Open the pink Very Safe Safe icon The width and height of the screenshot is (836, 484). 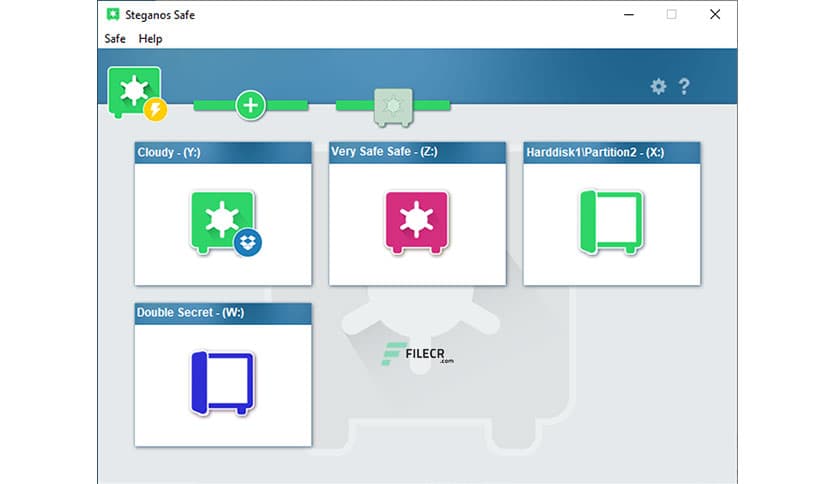coord(417,222)
